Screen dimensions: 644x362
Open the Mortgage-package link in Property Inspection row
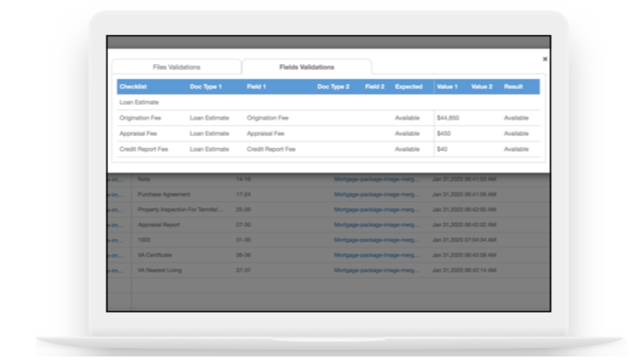[x=376, y=210]
